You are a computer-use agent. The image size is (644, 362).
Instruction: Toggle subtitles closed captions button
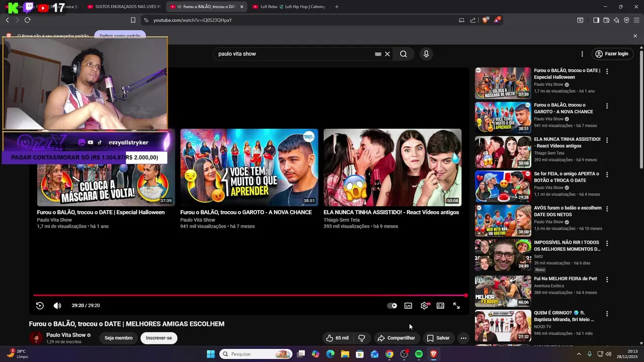(x=408, y=306)
